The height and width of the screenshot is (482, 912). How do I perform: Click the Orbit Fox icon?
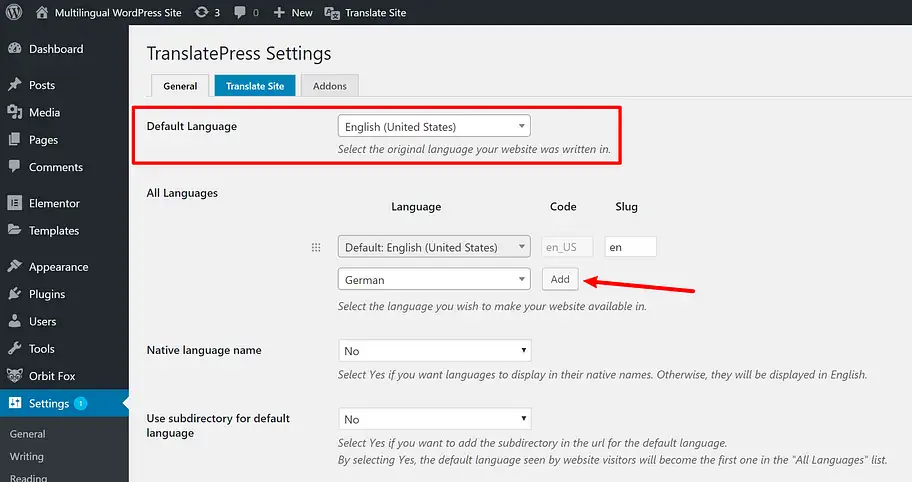pos(15,375)
